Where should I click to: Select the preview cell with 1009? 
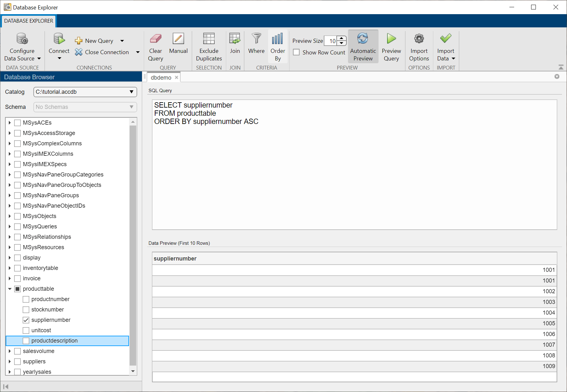355,366
